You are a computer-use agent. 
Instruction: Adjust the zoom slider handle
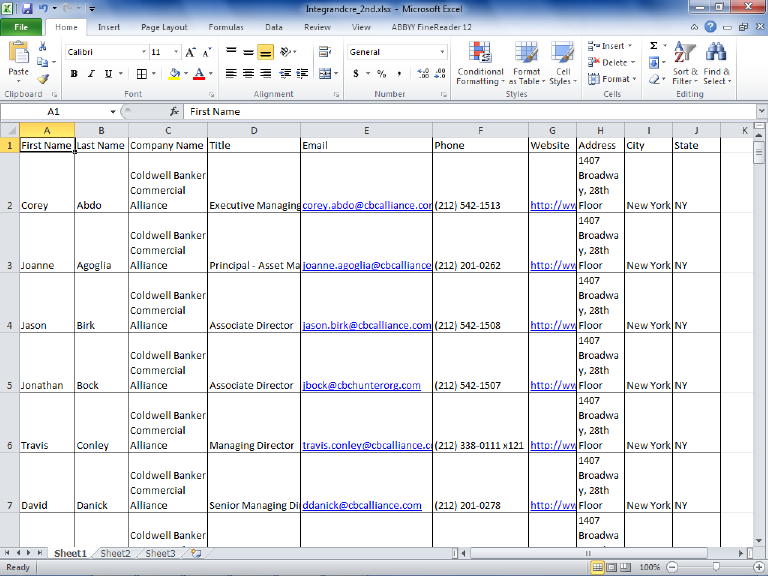pos(716,567)
